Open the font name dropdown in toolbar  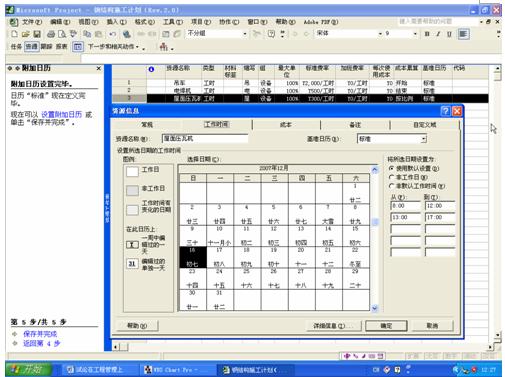point(380,34)
